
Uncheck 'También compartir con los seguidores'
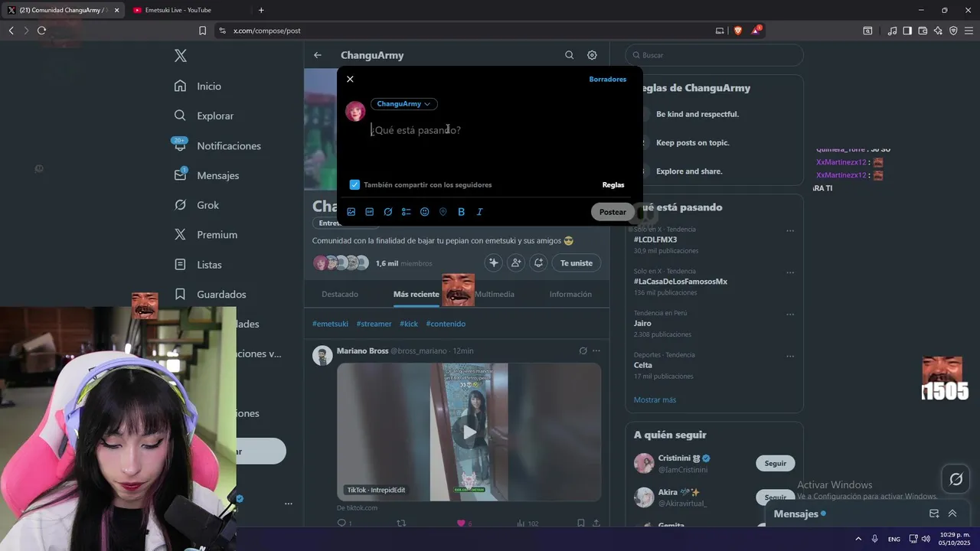pyautogui.click(x=354, y=184)
